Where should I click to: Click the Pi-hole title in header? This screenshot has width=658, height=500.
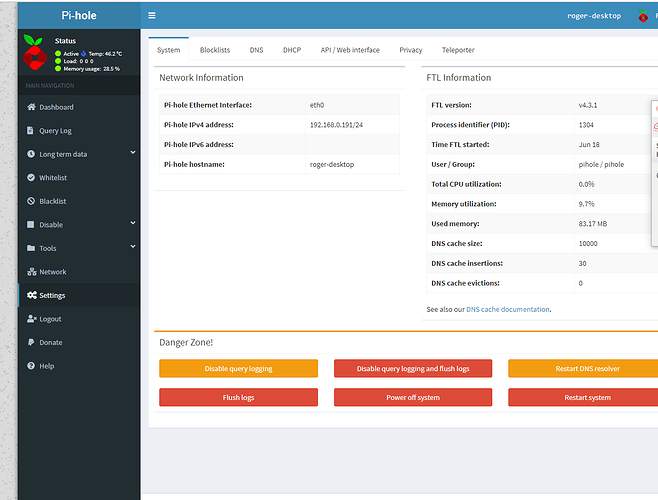(x=79, y=16)
